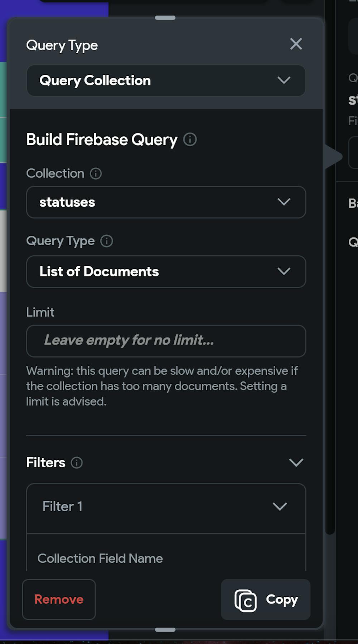Open the List of Documents dropdown
This screenshot has width=358, height=644.
(166, 271)
